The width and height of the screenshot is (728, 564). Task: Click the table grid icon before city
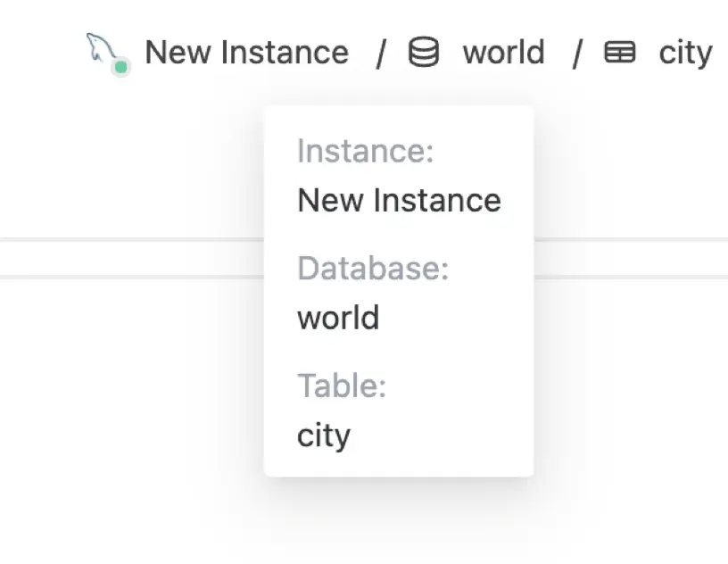pos(620,52)
